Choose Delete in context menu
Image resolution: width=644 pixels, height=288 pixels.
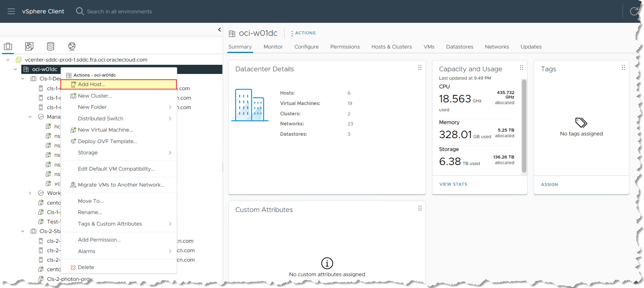tap(119, 267)
